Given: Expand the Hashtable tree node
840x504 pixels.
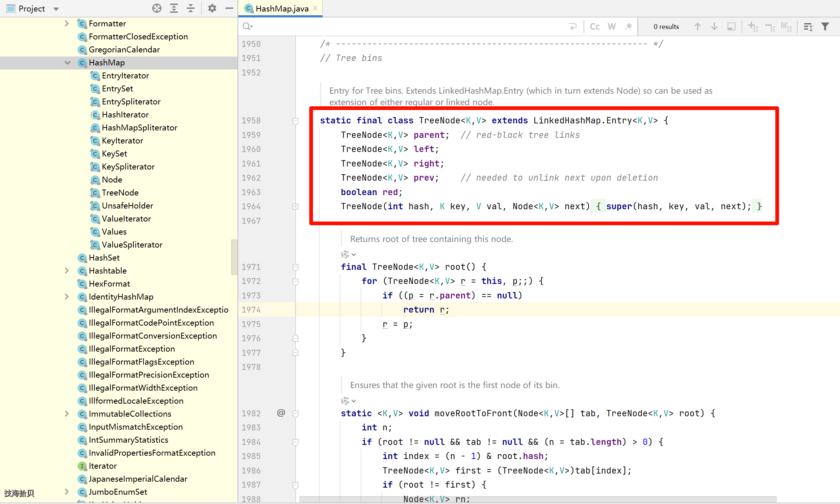Looking at the screenshot, I should pyautogui.click(x=67, y=271).
